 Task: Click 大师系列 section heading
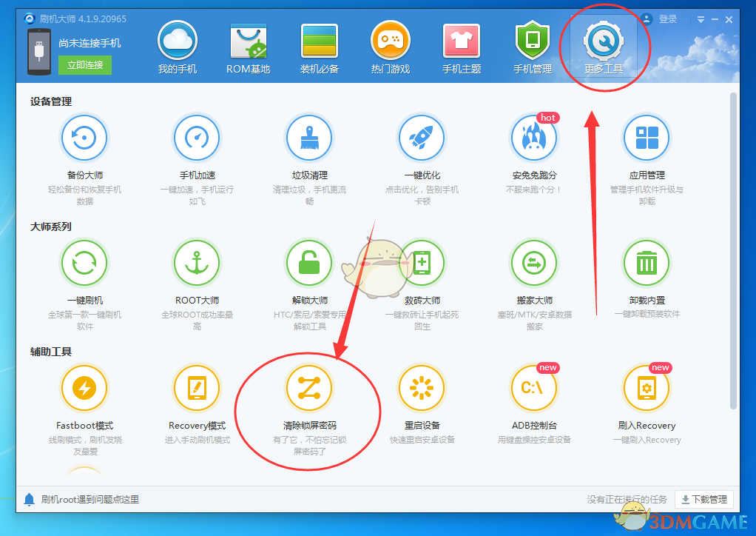click(x=50, y=227)
